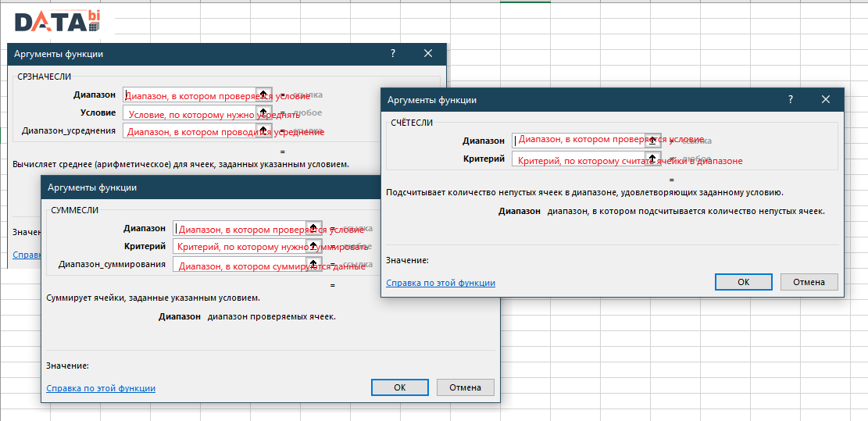Click text 'диапазон проверяемых ячеек.'

click(272, 317)
